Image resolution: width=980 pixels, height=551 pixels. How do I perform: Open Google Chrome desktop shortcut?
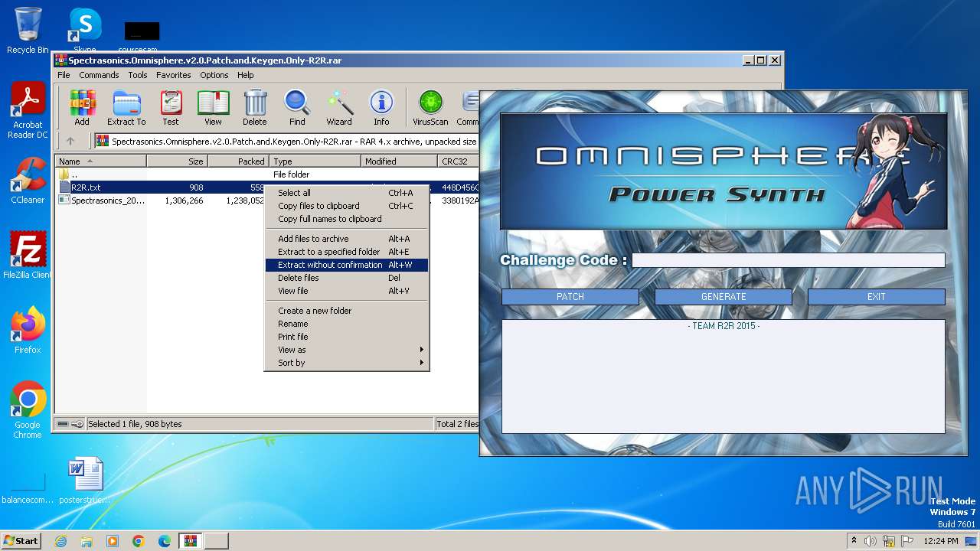[x=28, y=409]
